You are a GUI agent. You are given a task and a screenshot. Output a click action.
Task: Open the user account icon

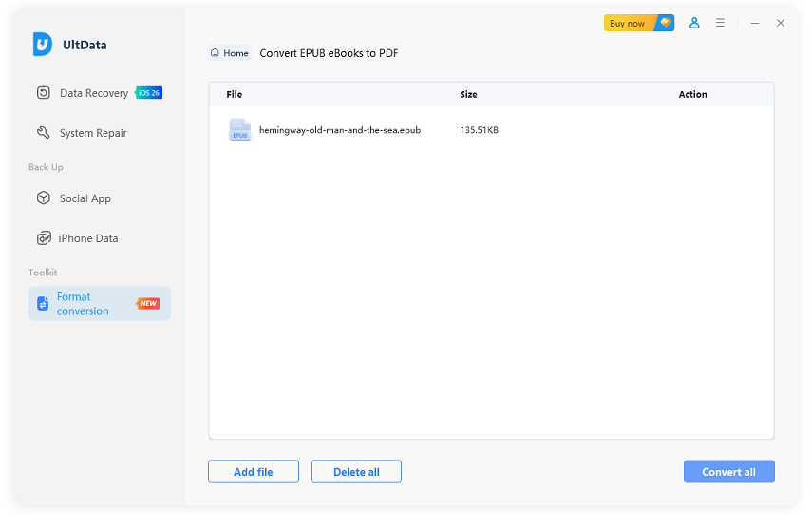click(x=694, y=23)
